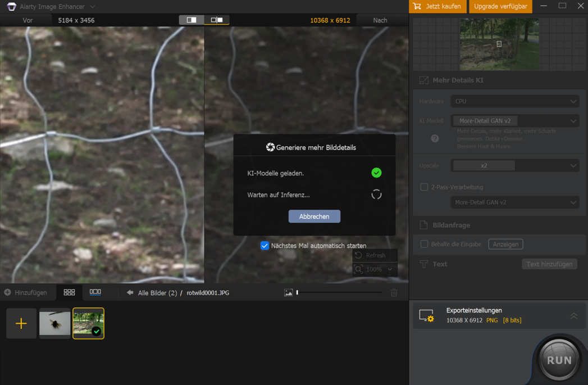Select the grid thumbnail view icon
The image size is (588, 385).
(69, 292)
